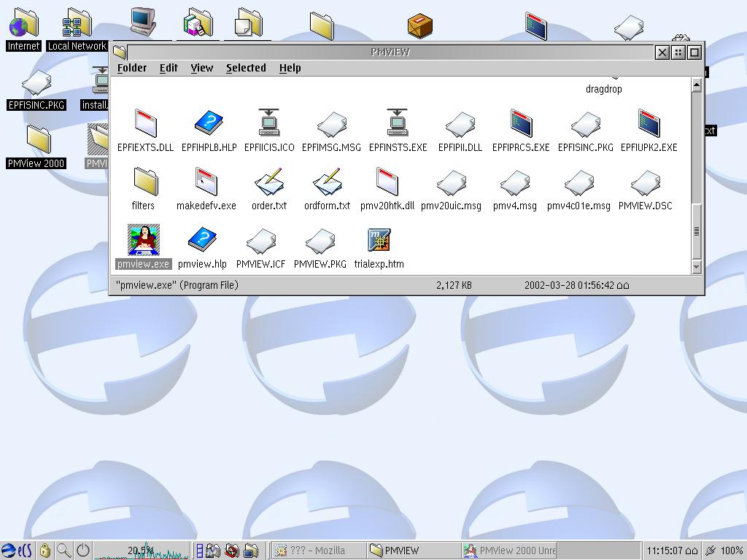Select the order.txt document icon

click(x=269, y=182)
